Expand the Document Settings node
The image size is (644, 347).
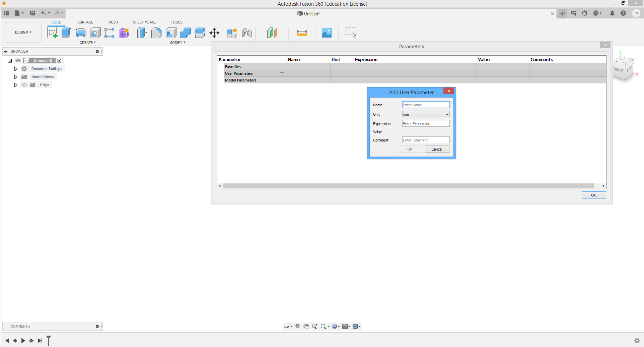tap(16, 69)
